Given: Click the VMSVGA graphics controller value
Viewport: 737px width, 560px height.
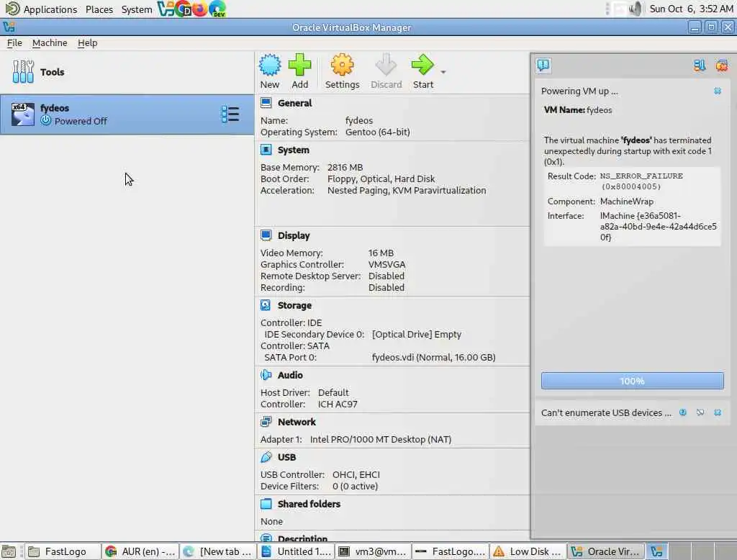Looking at the screenshot, I should pyautogui.click(x=386, y=265).
